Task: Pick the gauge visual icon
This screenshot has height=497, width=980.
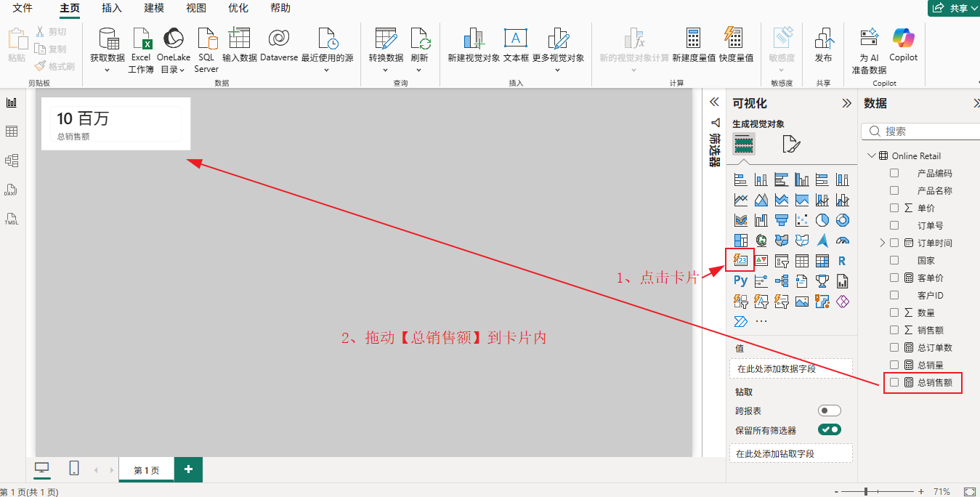Action: [843, 241]
